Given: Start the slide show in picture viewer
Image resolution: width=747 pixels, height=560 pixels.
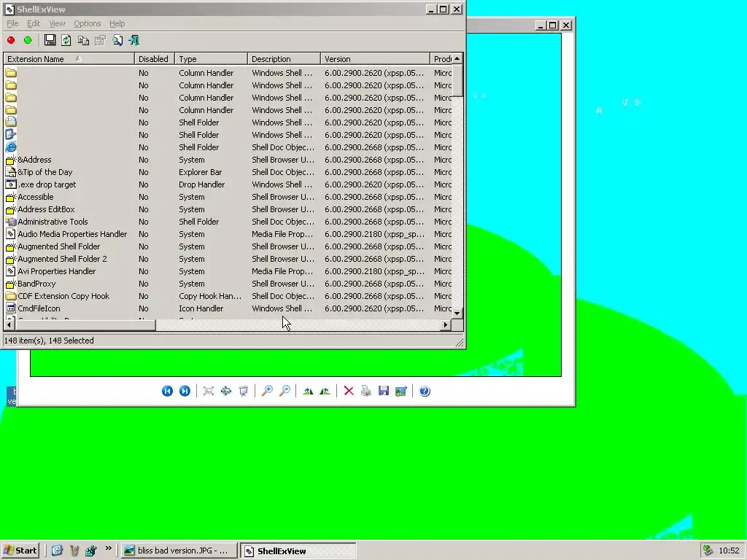Looking at the screenshot, I should click(244, 391).
